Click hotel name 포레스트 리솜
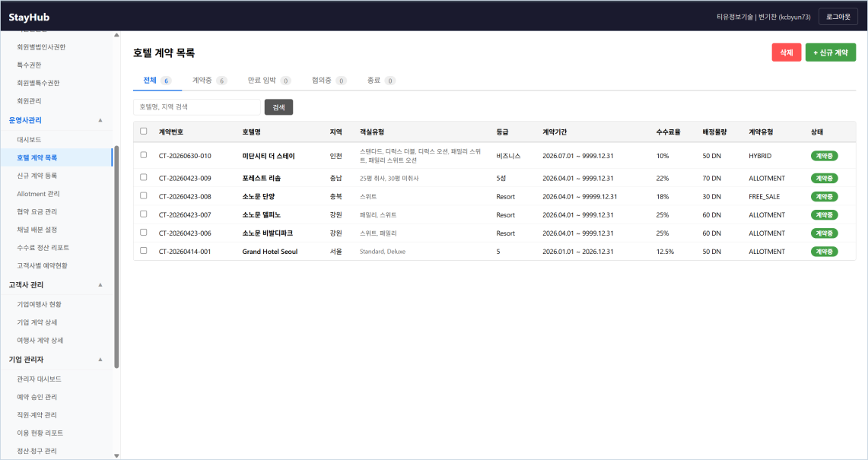The height and width of the screenshot is (460, 868). point(261,178)
